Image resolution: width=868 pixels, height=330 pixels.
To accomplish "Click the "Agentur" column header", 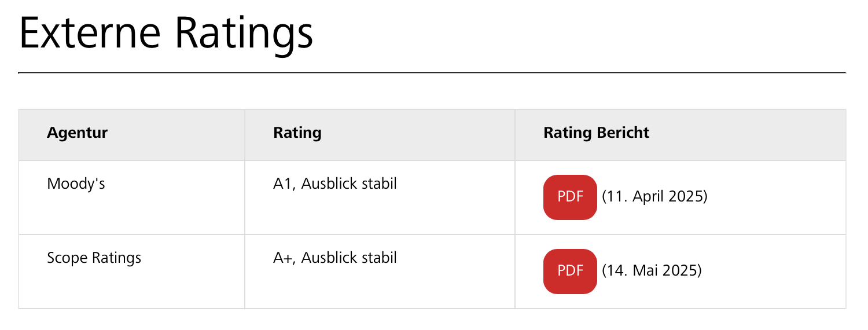I will point(77,133).
